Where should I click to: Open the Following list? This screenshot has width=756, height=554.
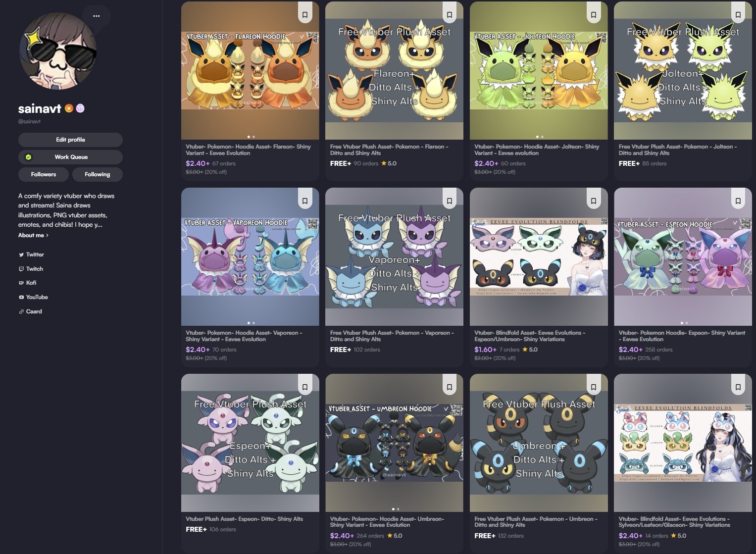98,174
